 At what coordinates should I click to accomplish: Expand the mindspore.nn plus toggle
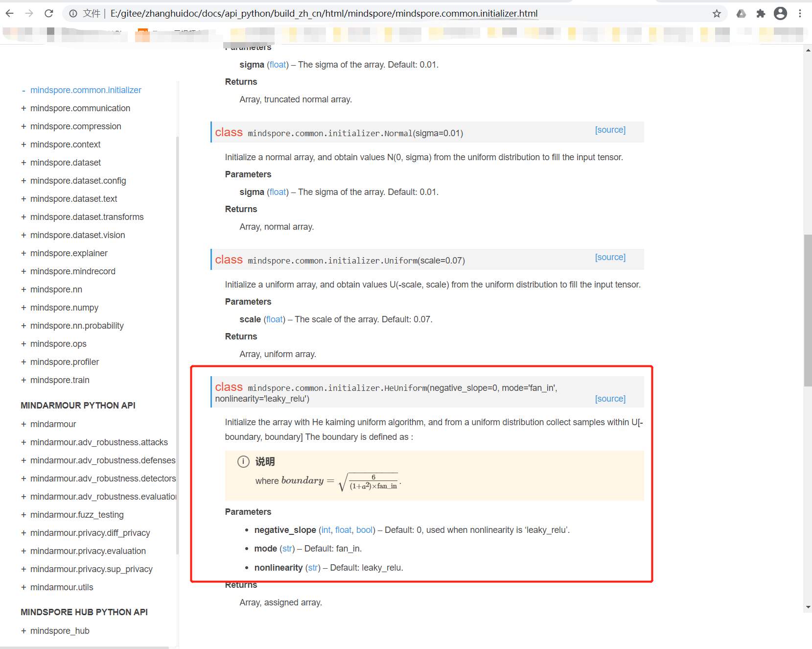pyautogui.click(x=23, y=289)
